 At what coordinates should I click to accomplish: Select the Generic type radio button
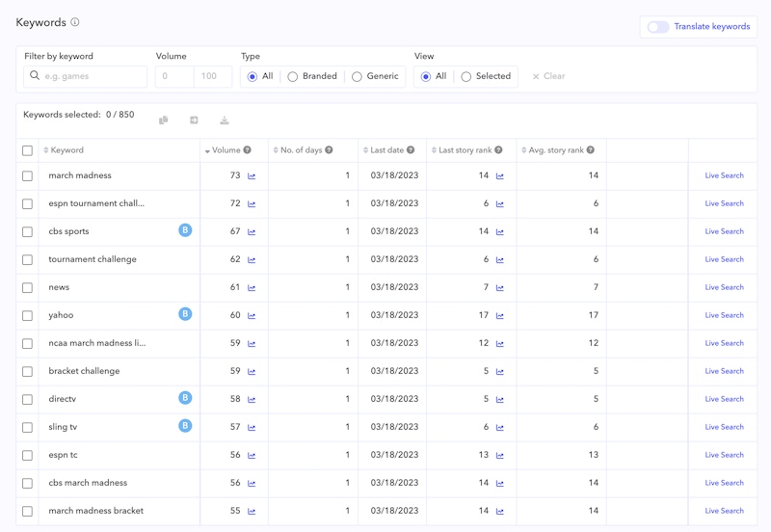pyautogui.click(x=357, y=76)
